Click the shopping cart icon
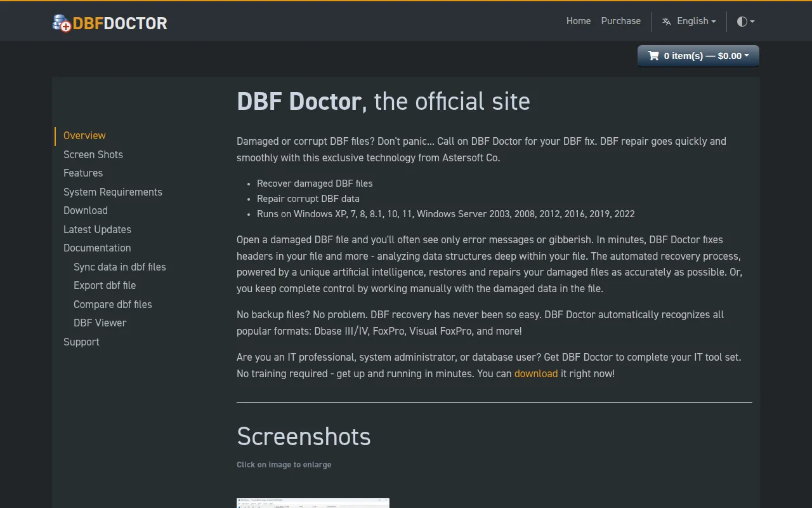Viewport: 812px width, 508px height. tap(653, 56)
